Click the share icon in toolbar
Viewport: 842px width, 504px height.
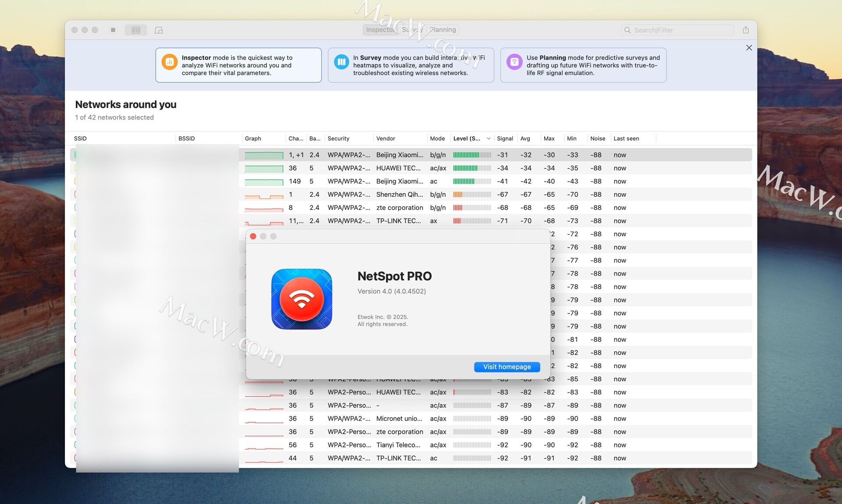coord(746,30)
